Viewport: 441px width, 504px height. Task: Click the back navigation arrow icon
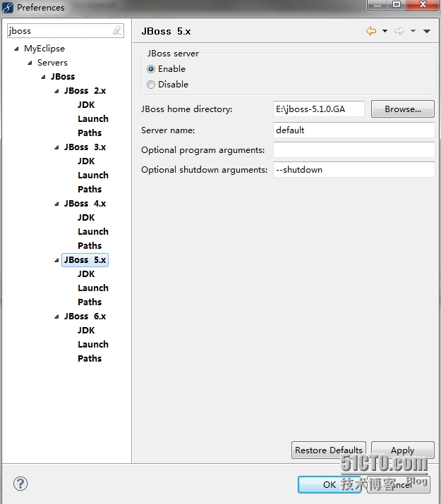coord(371,31)
